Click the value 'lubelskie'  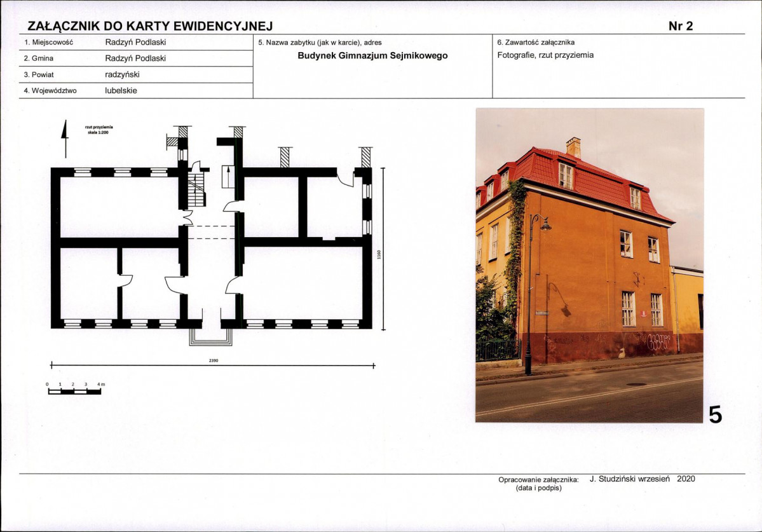[121, 90]
